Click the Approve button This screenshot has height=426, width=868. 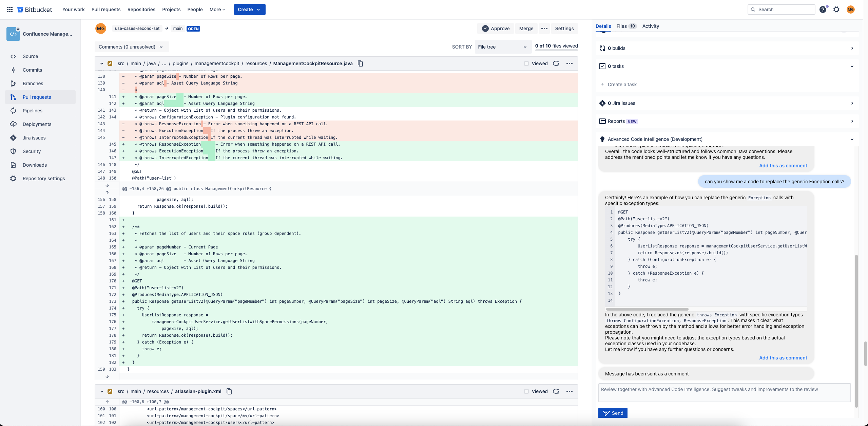496,29
